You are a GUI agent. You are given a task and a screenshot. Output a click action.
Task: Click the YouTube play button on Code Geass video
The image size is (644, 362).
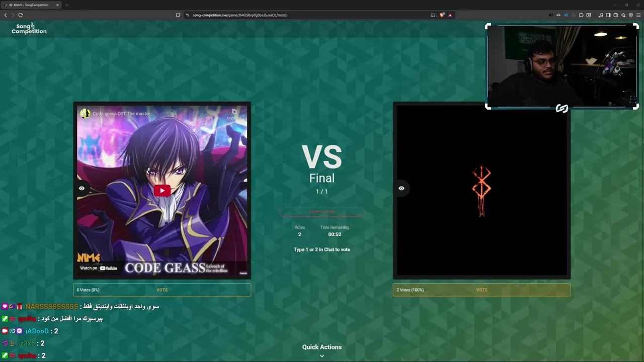pyautogui.click(x=162, y=190)
